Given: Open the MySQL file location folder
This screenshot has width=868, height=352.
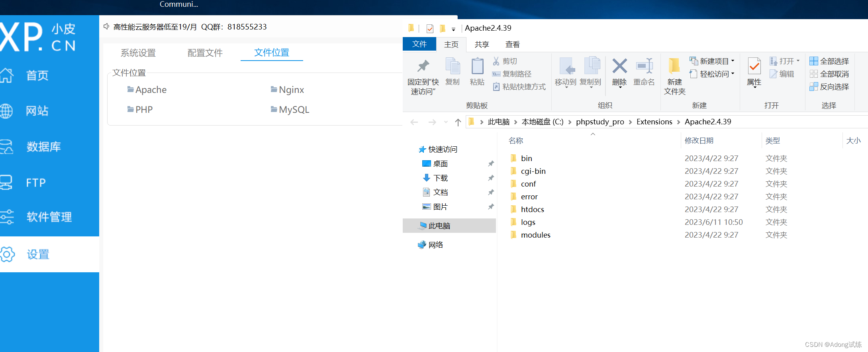Looking at the screenshot, I should (x=290, y=110).
